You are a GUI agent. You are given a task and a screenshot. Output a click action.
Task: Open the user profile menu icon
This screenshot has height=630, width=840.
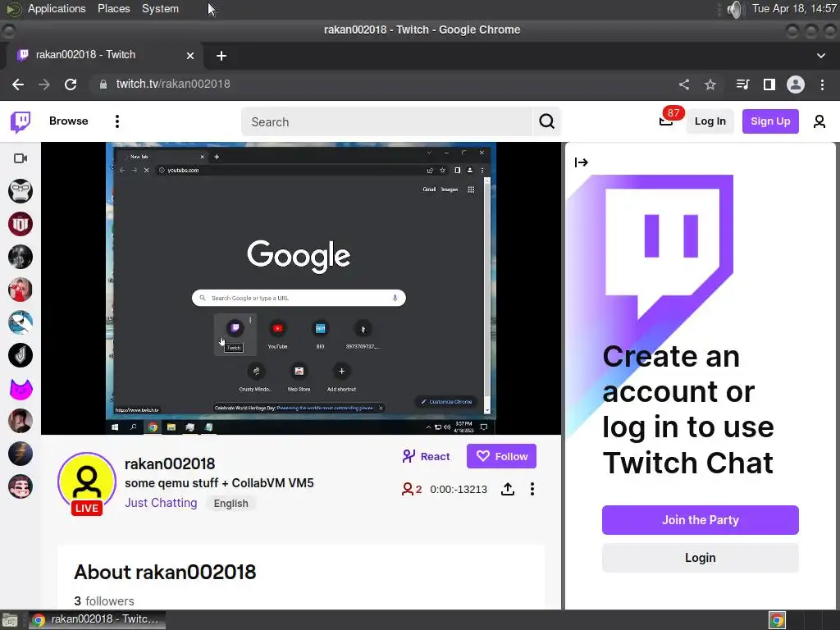tap(819, 121)
